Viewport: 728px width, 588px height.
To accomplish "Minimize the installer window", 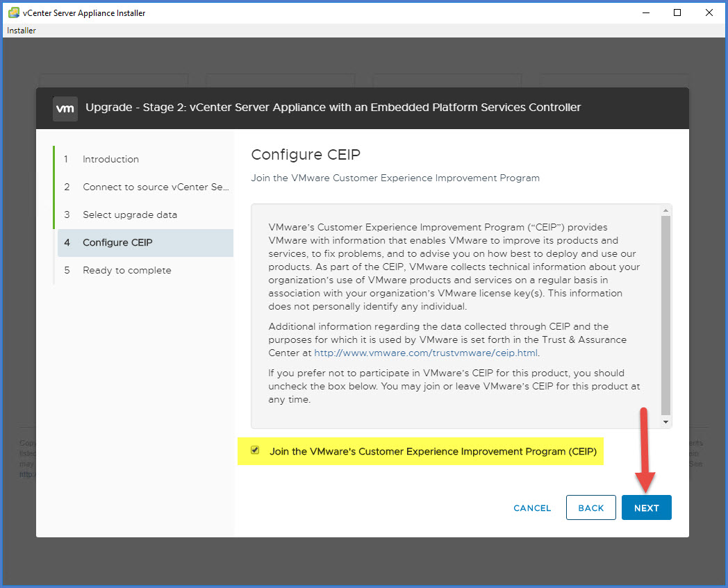I will (645, 13).
